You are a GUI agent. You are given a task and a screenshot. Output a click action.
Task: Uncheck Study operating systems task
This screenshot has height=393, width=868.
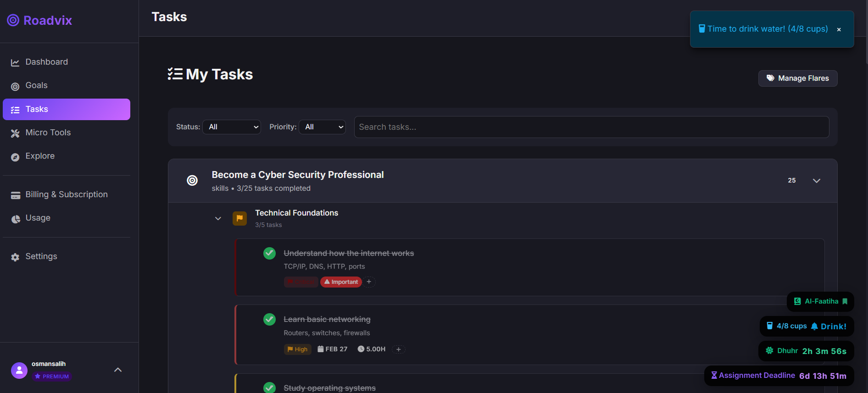coord(269,387)
